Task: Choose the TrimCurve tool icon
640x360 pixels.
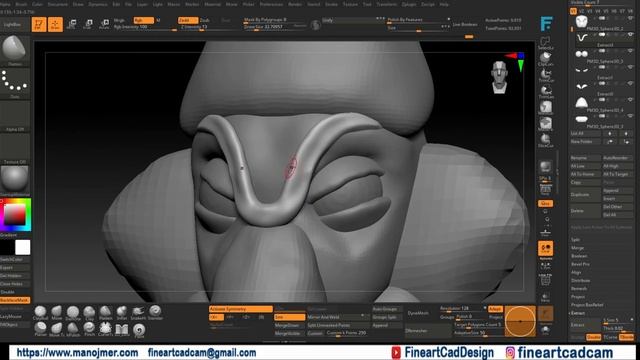Action: coord(545,76)
